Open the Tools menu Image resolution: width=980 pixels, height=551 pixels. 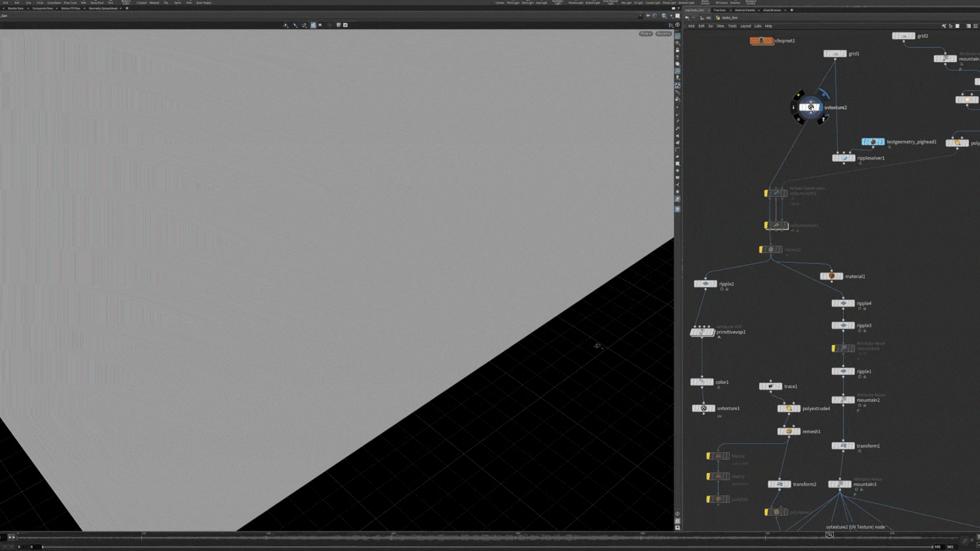point(732,26)
